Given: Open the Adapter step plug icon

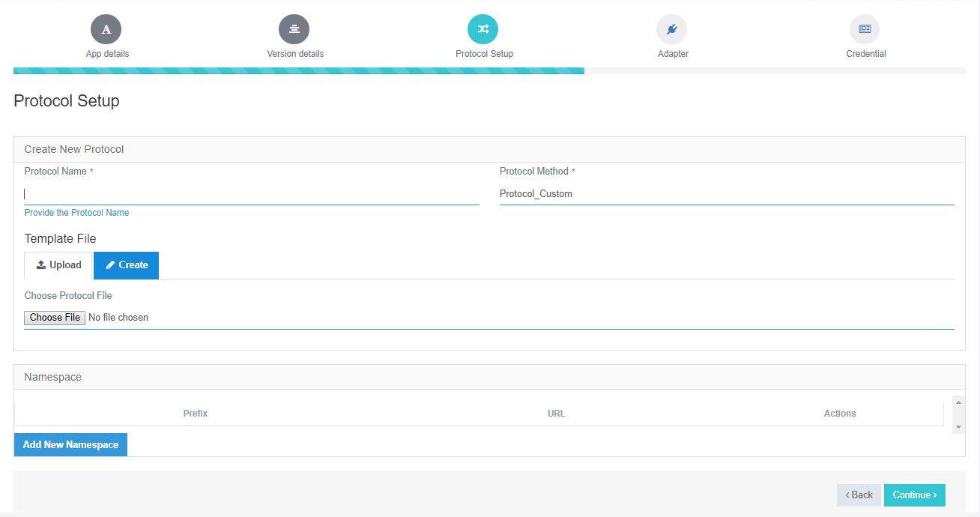Looking at the screenshot, I should coord(671,28).
